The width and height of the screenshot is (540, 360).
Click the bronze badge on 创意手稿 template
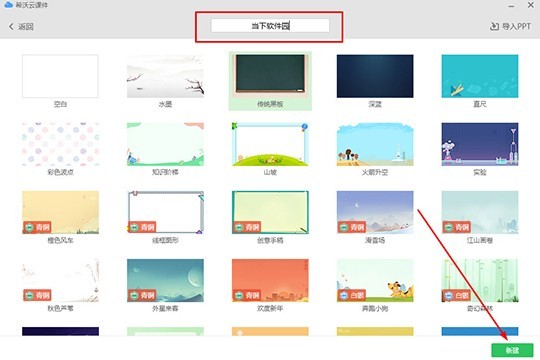pos(247,227)
